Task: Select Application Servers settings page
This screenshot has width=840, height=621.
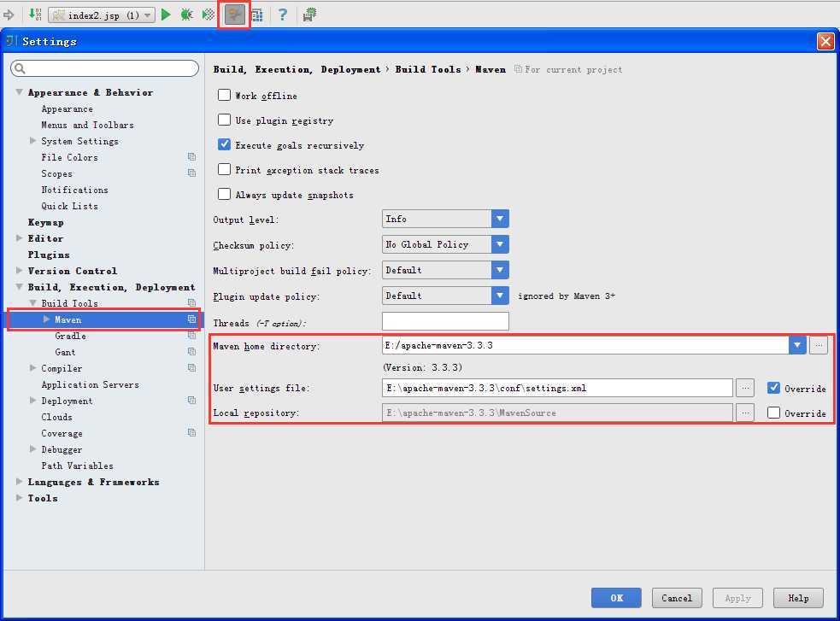Action: 90,384
